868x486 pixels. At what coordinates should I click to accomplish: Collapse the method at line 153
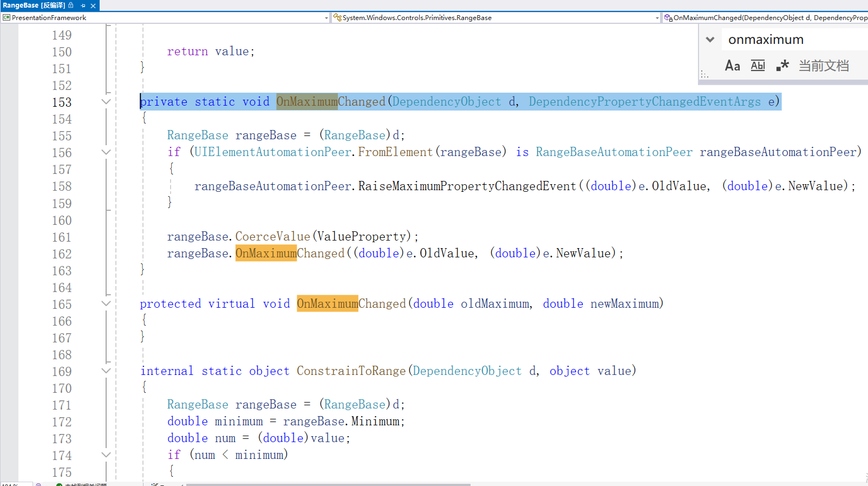coord(106,102)
